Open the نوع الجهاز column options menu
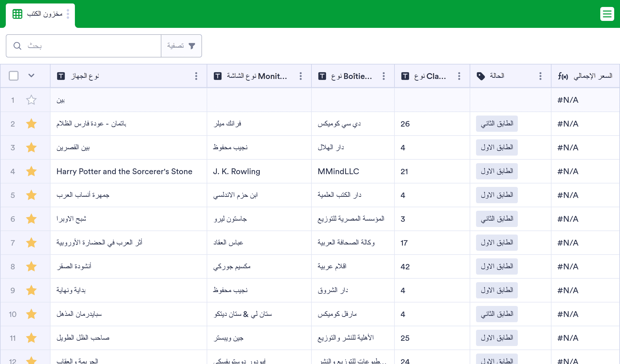The width and height of the screenshot is (620, 364). tap(196, 76)
